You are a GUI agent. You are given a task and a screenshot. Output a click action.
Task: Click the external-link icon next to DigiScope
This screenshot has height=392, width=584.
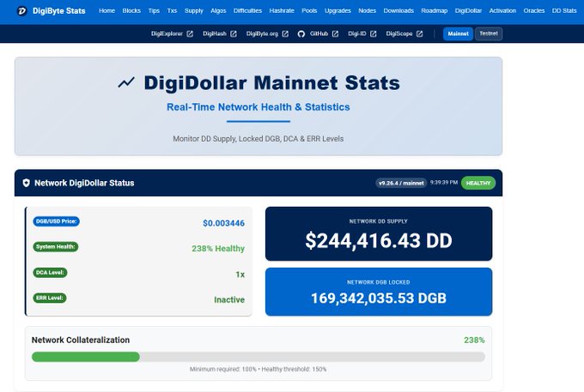tap(419, 33)
